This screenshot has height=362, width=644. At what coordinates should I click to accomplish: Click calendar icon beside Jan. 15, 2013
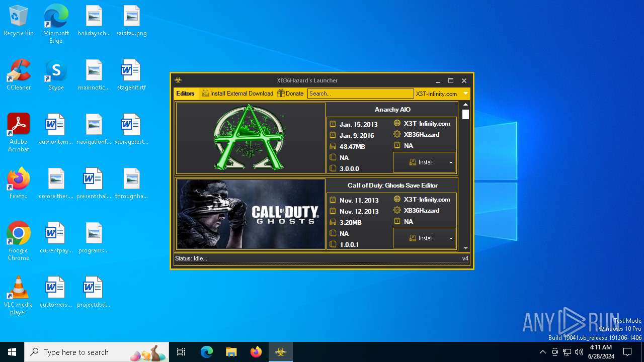(333, 124)
